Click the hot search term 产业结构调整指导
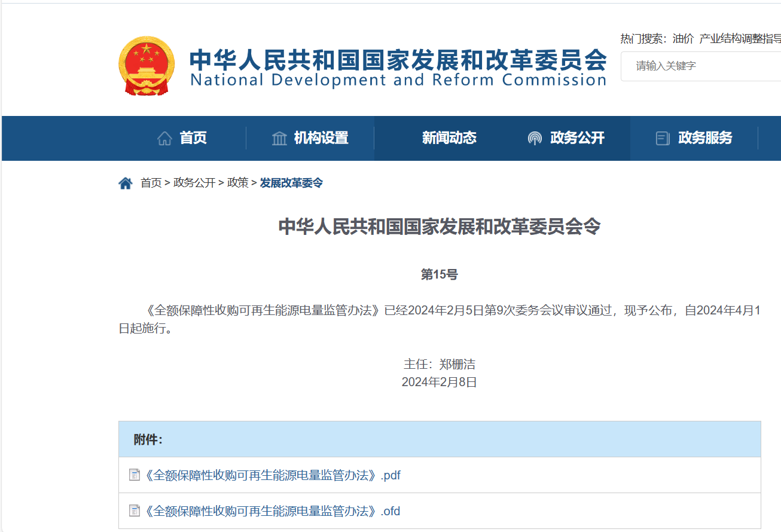781x532 pixels. [740, 39]
